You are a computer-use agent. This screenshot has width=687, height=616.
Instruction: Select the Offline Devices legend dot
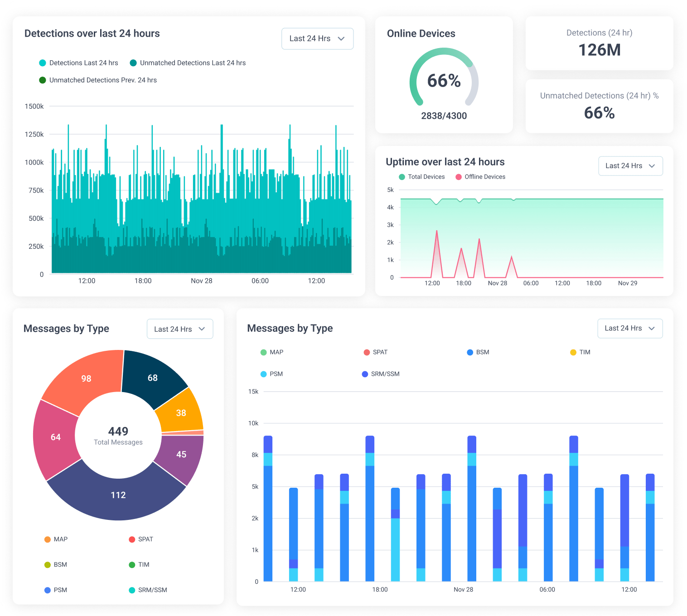coord(459,177)
